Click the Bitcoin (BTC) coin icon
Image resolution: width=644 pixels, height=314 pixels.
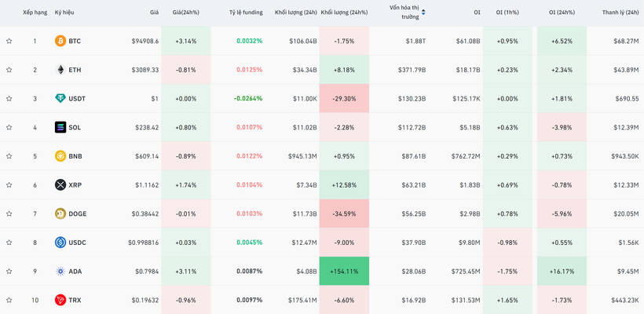click(60, 41)
